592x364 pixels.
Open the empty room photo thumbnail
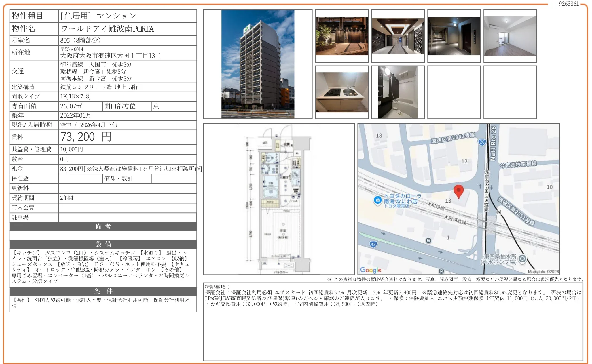click(510, 36)
